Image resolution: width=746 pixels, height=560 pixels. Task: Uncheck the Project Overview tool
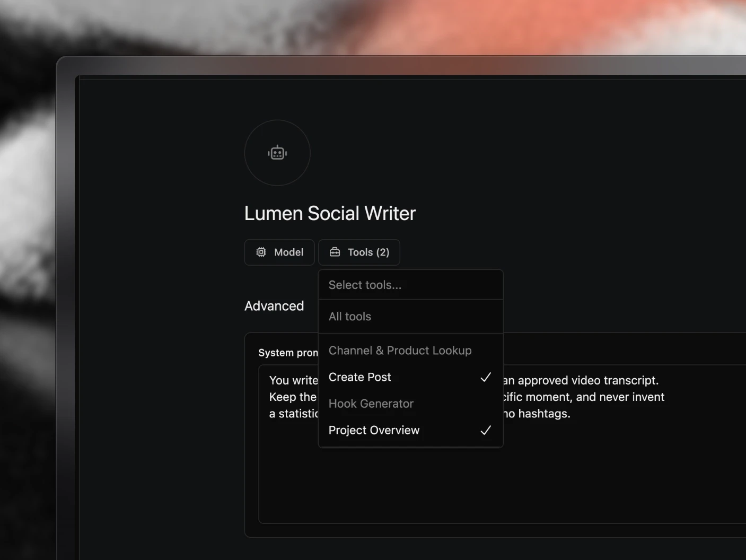click(410, 430)
